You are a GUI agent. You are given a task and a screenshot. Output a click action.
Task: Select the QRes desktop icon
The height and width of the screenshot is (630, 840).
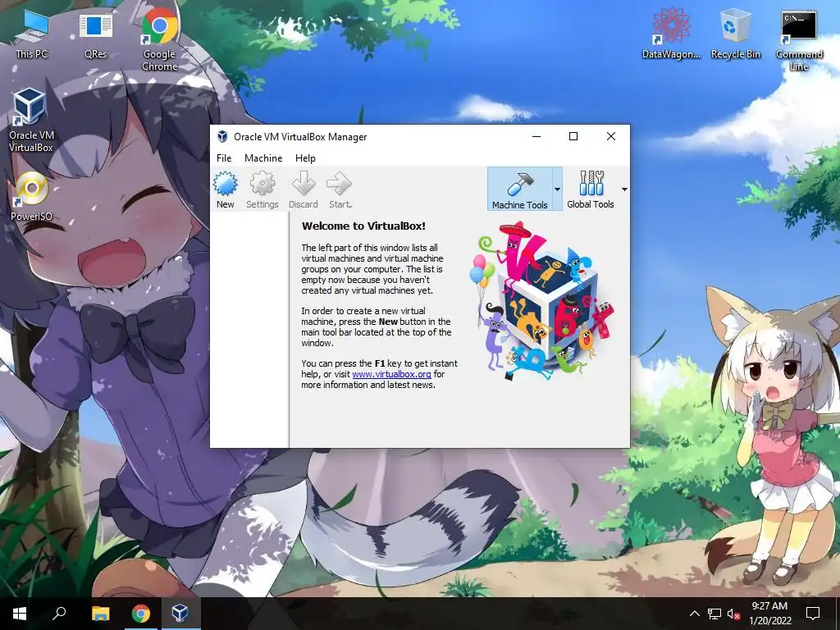click(x=95, y=34)
